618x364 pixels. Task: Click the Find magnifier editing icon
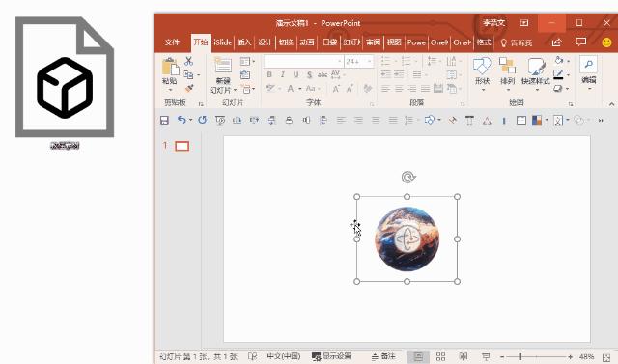coord(588,65)
